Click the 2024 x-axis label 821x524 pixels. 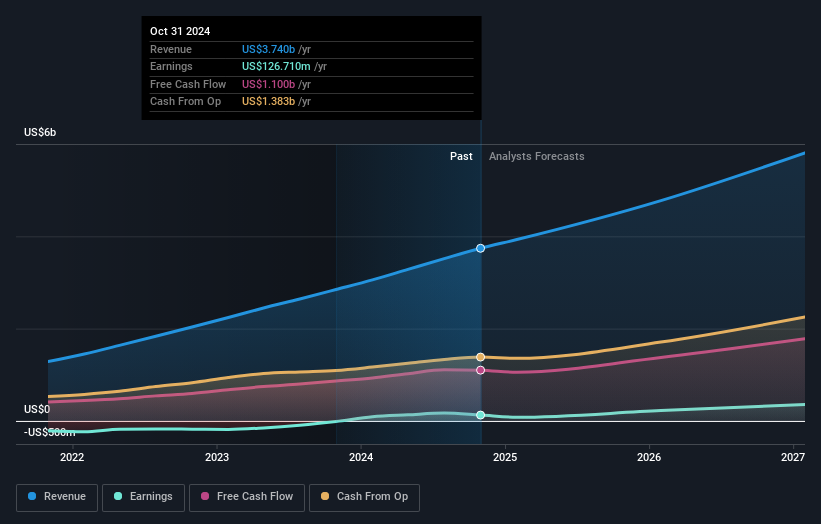point(361,457)
